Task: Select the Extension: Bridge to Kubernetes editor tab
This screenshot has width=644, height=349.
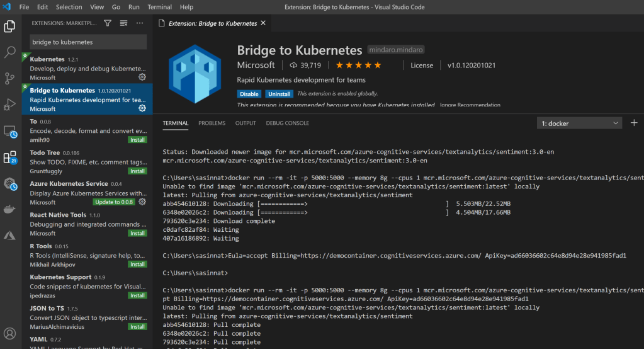Action: point(212,23)
